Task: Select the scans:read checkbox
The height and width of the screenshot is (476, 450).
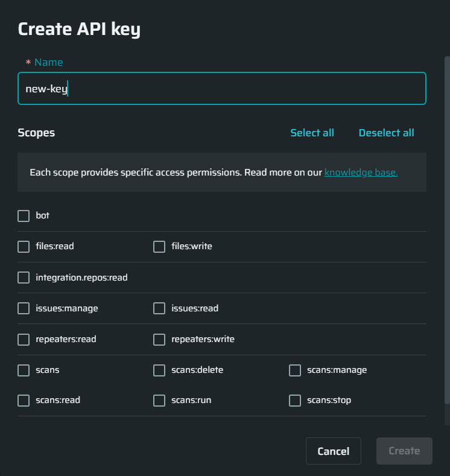Action: coord(24,401)
